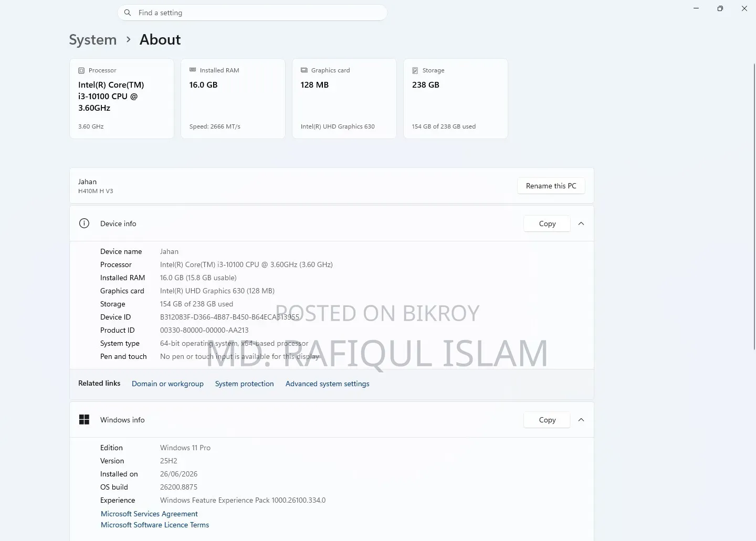Open Advanced system settings link
The height and width of the screenshot is (541, 756).
coord(328,384)
